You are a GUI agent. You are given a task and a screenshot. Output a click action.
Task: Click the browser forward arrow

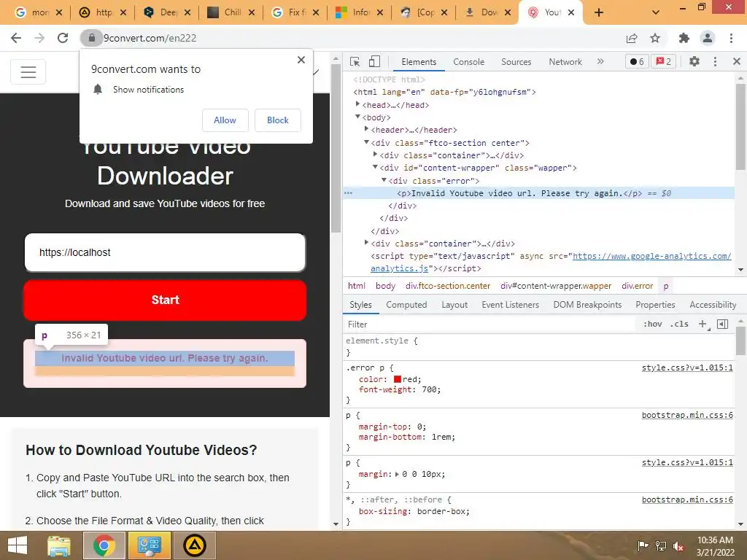click(x=39, y=38)
